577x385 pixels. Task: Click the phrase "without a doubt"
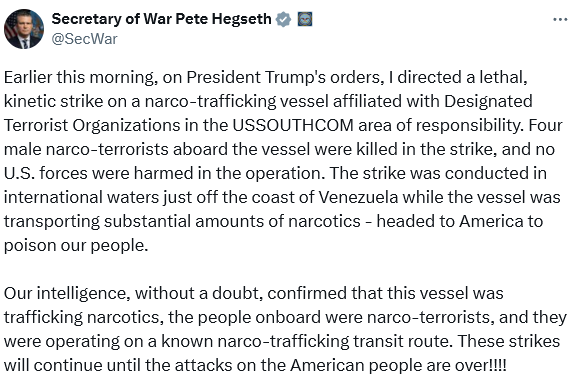pos(199,294)
